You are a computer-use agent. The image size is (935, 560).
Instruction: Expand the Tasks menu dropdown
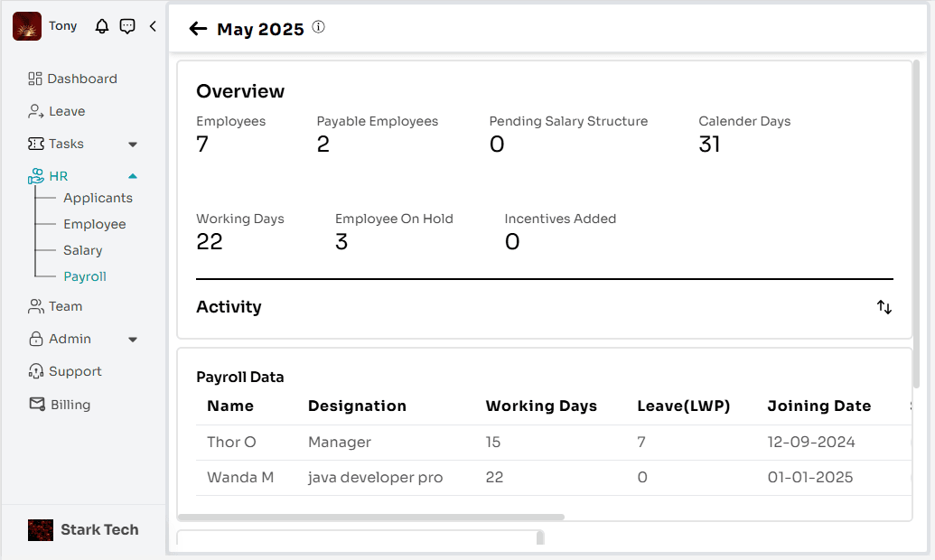[x=133, y=144]
